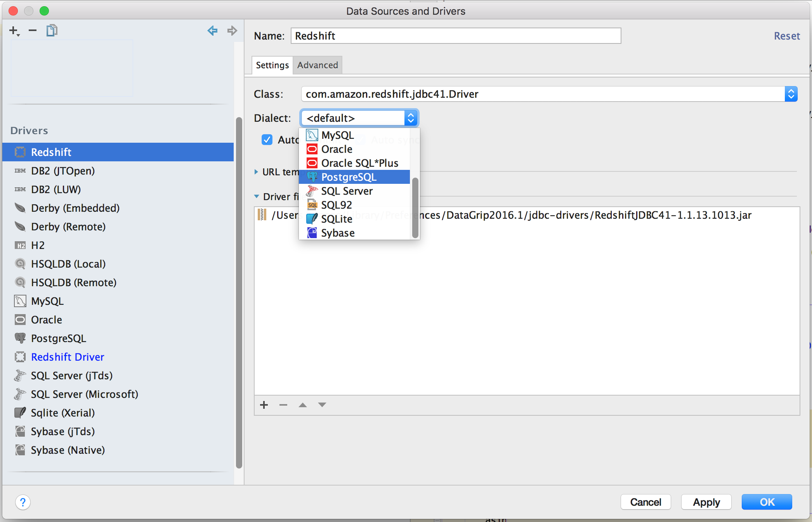Select Derby (Remote) driver
Image resolution: width=812 pixels, height=522 pixels.
pyautogui.click(x=118, y=226)
